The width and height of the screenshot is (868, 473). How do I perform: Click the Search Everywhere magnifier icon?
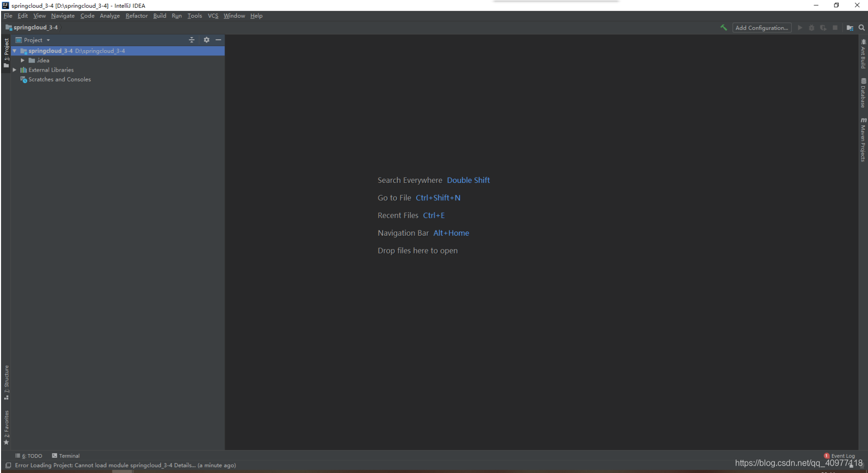(x=862, y=28)
